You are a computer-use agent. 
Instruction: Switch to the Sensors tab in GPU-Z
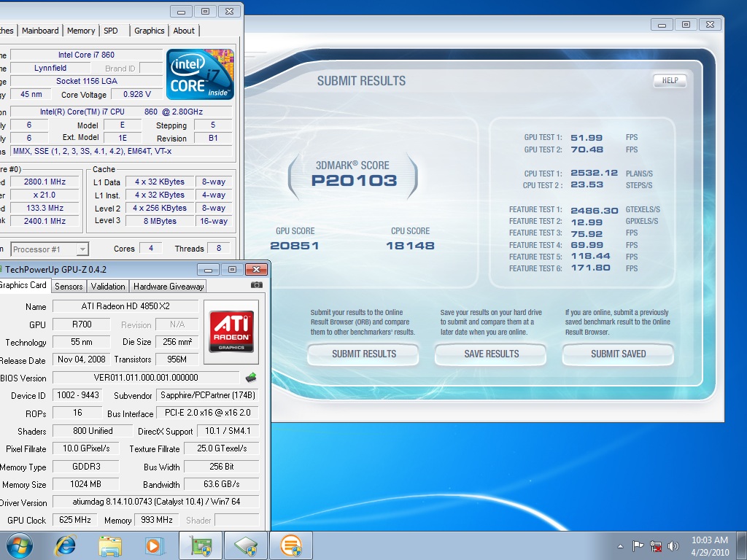[69, 287]
